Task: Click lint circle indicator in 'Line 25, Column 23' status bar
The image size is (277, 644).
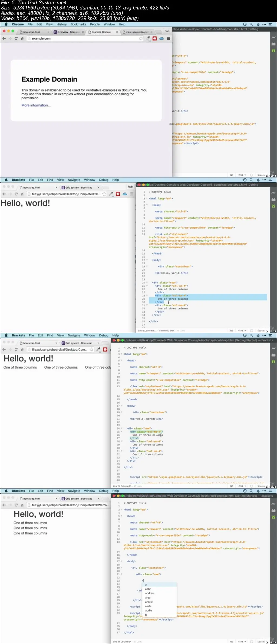Action: pyautogui.click(x=252, y=486)
